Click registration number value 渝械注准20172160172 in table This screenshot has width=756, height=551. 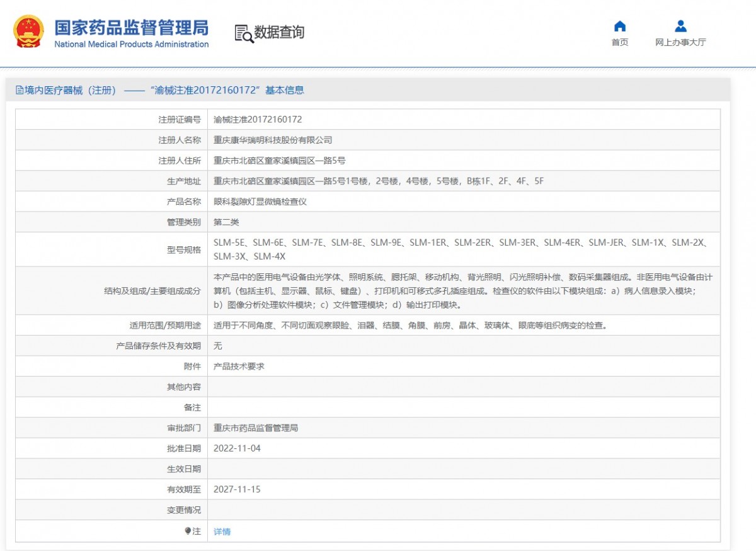(x=258, y=119)
